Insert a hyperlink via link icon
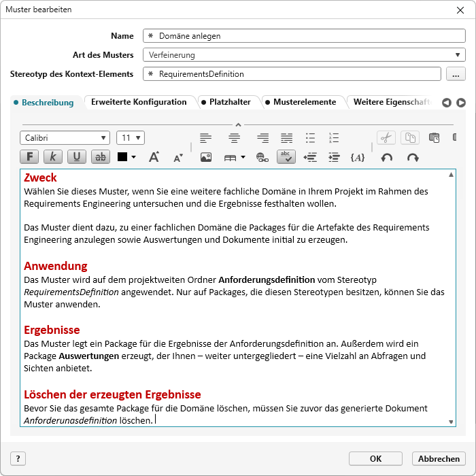476x476 pixels. pos(262,157)
